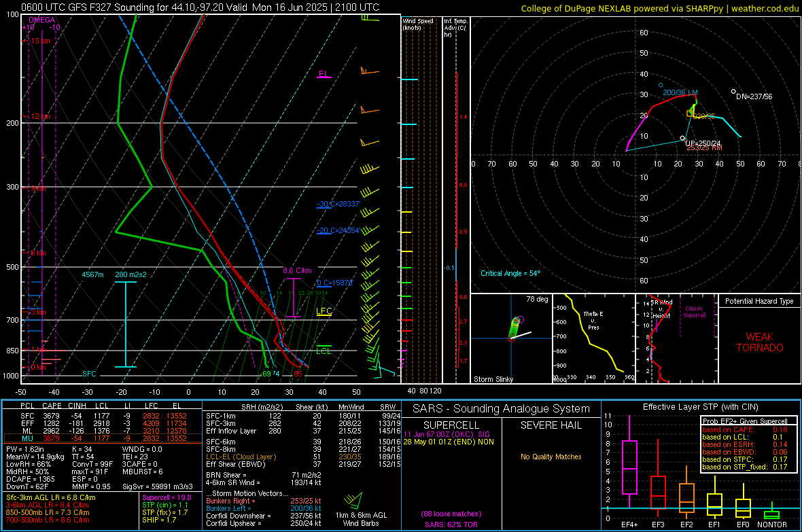Click the 'MBURST = 6' value

[x=143, y=472]
